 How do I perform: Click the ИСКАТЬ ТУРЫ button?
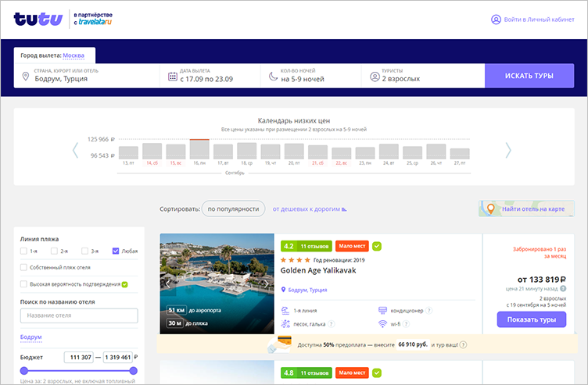coord(529,76)
